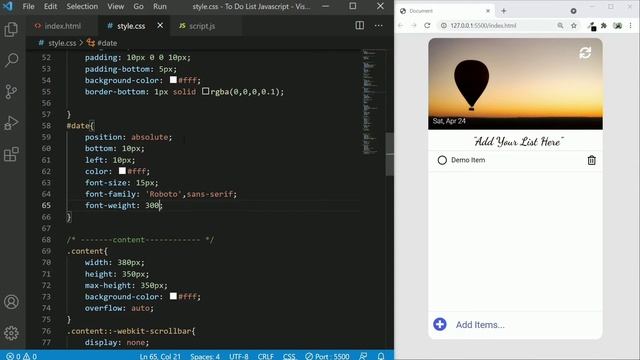Click the editor vertical scrollbar
Screen dimensions: 640x360
tap(389, 154)
